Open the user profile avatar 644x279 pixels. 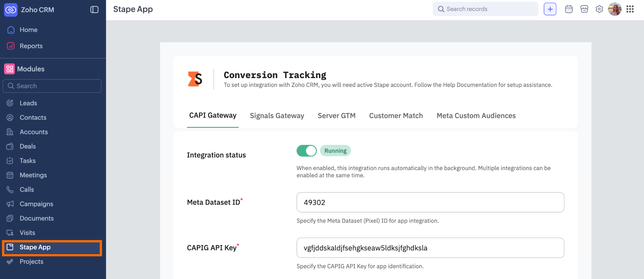[x=615, y=9]
